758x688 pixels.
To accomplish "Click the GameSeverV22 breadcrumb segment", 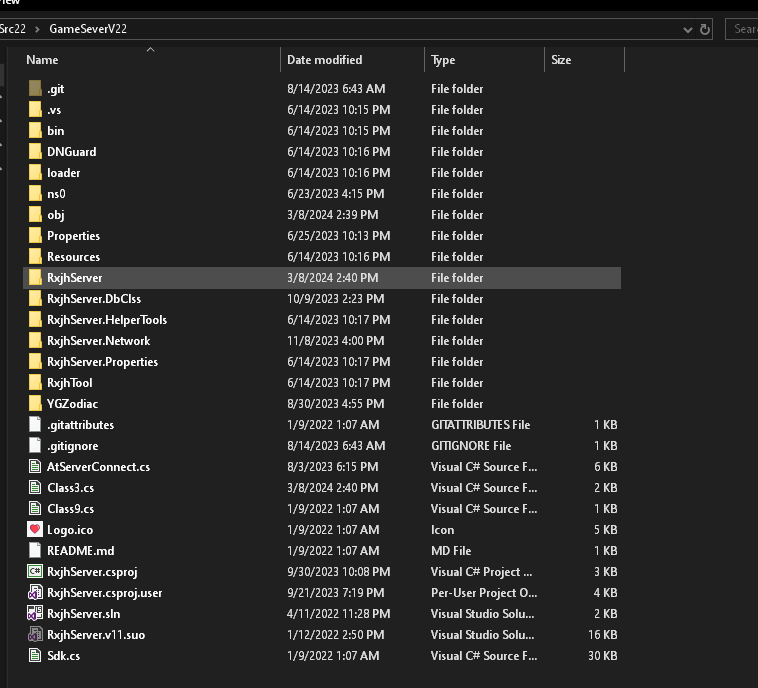I will 87,29.
